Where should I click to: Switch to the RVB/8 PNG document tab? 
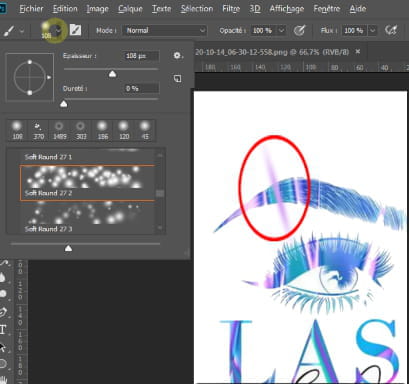272,52
